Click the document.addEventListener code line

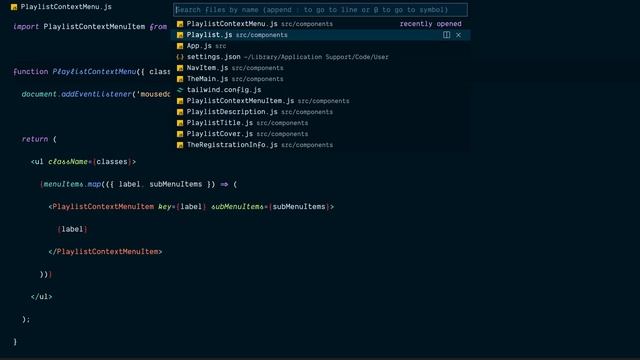click(x=96, y=94)
